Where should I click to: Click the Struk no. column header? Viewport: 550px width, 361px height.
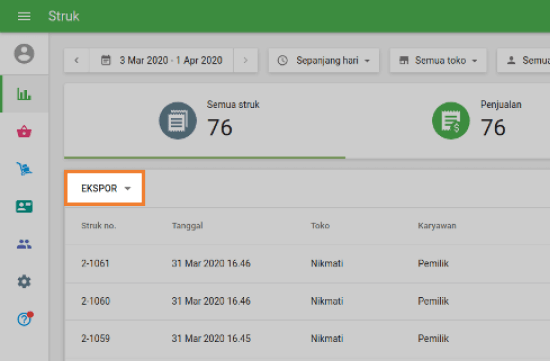(x=99, y=226)
